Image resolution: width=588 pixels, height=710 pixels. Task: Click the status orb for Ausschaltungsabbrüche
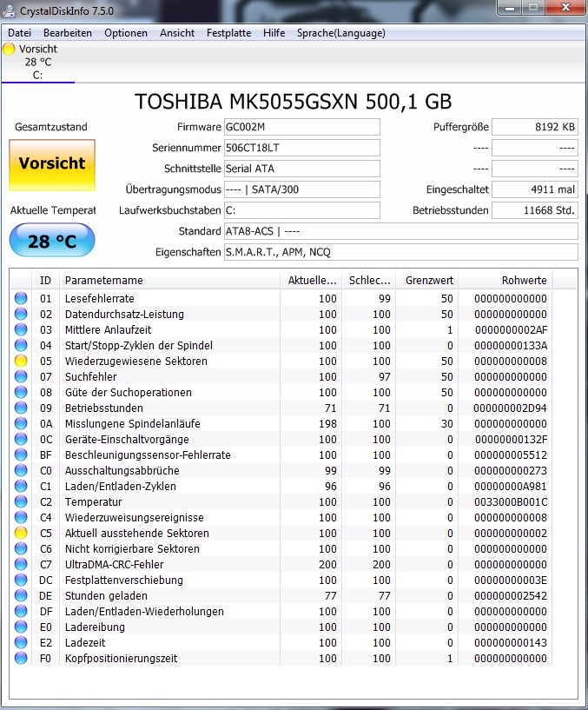click(21, 470)
